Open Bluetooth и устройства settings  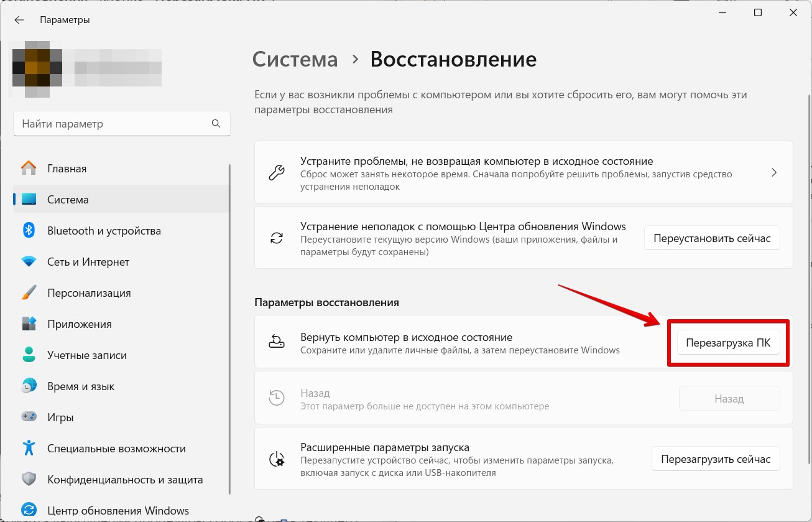[121, 231]
